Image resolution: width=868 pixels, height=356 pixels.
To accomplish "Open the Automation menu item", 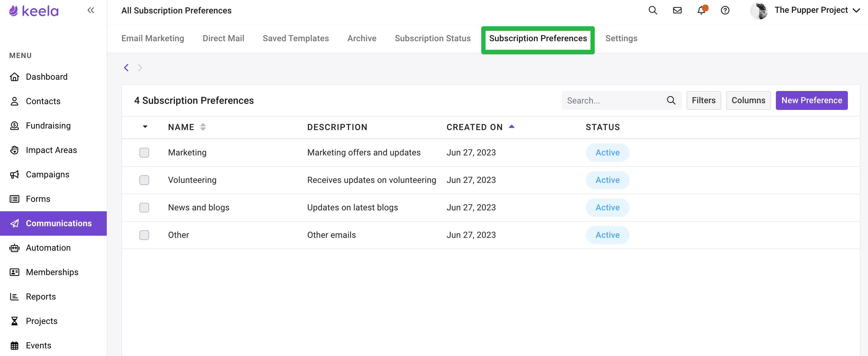I will click(53, 248).
